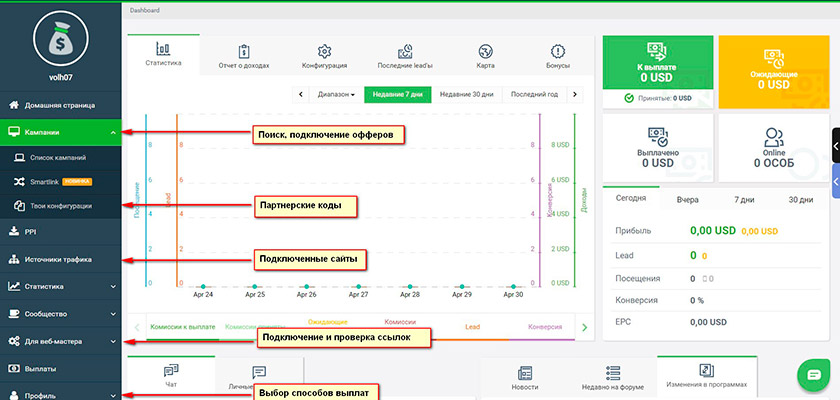Expand the blue side panel arrow
Image resolution: width=840 pixels, height=400 pixels.
pyautogui.click(x=836, y=182)
